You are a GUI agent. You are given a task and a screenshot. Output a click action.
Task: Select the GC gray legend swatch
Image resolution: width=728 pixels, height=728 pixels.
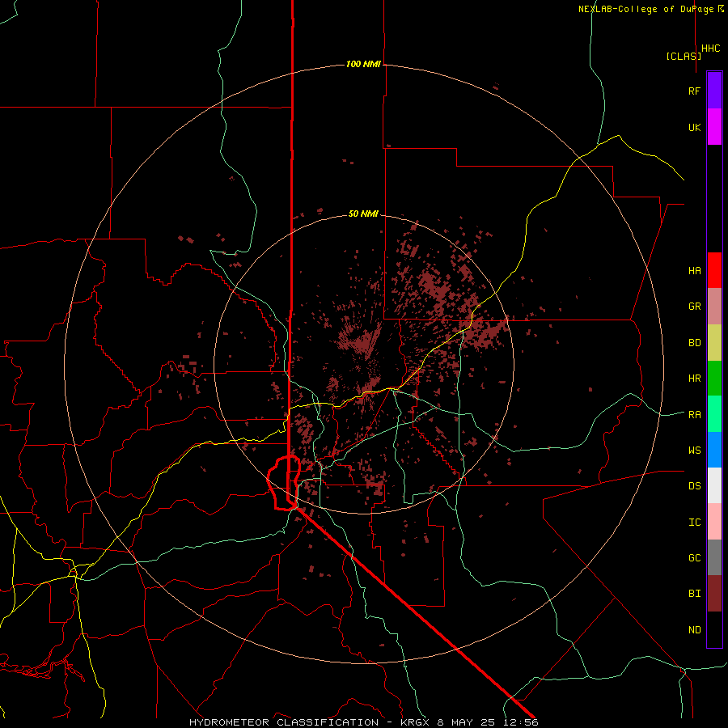point(714,557)
